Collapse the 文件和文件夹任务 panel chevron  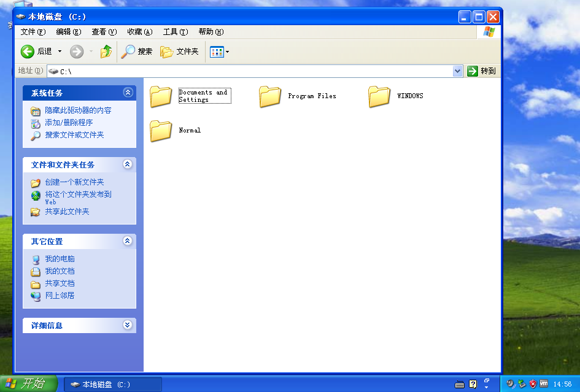coord(128,164)
